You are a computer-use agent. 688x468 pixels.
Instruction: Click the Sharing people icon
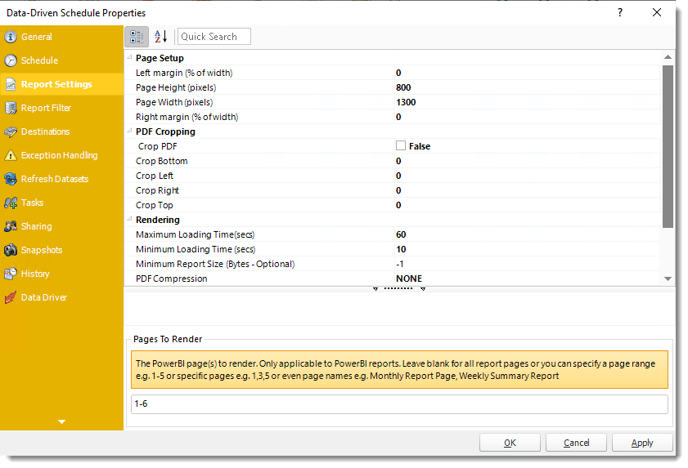pos(11,226)
